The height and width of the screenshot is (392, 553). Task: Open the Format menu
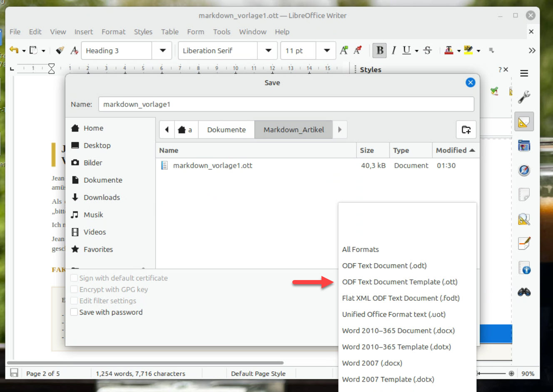[113, 32]
